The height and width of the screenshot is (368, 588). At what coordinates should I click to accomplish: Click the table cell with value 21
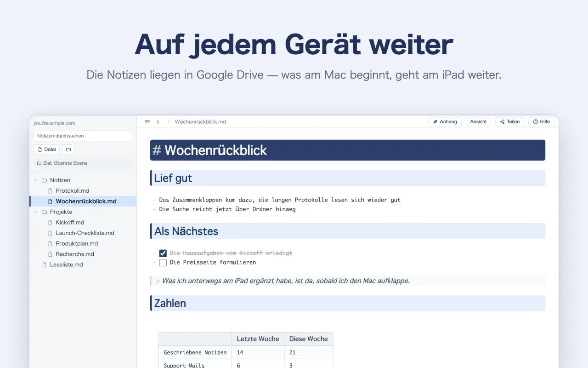(x=309, y=352)
